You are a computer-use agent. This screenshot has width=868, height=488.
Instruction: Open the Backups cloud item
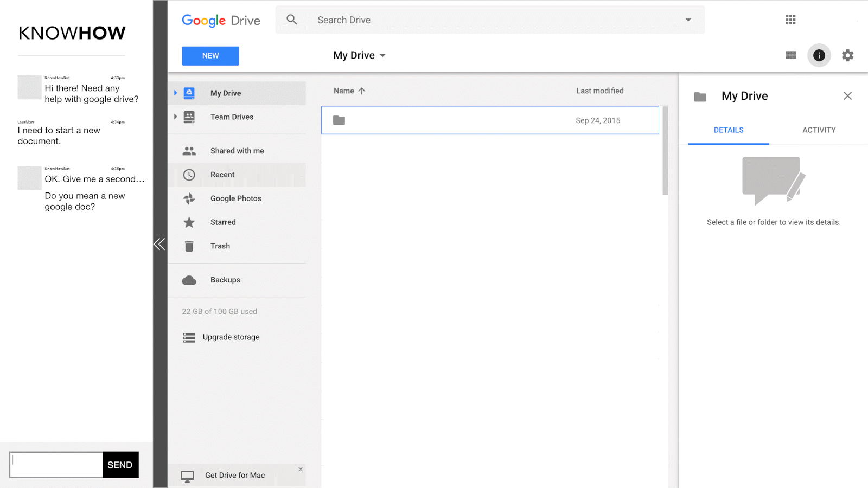(x=225, y=280)
